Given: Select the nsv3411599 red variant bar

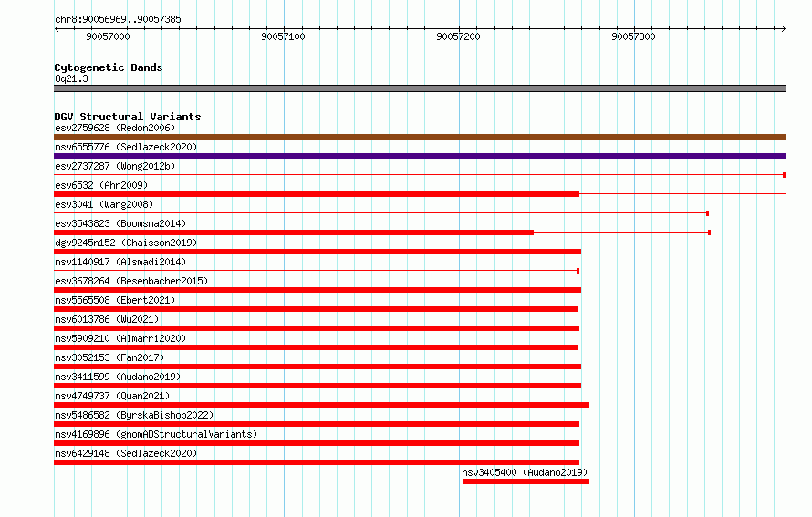Looking at the screenshot, I should [318, 386].
